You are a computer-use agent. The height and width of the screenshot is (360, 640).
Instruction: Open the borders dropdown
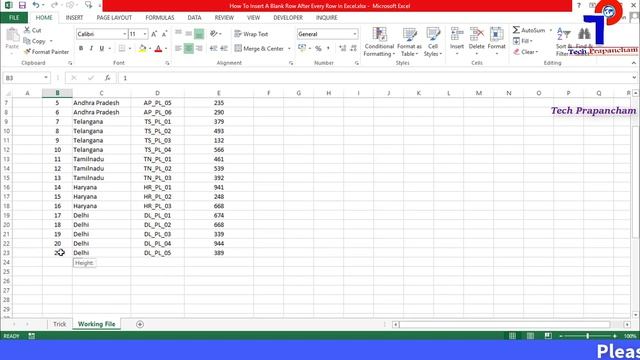pyautogui.click(x=130, y=49)
